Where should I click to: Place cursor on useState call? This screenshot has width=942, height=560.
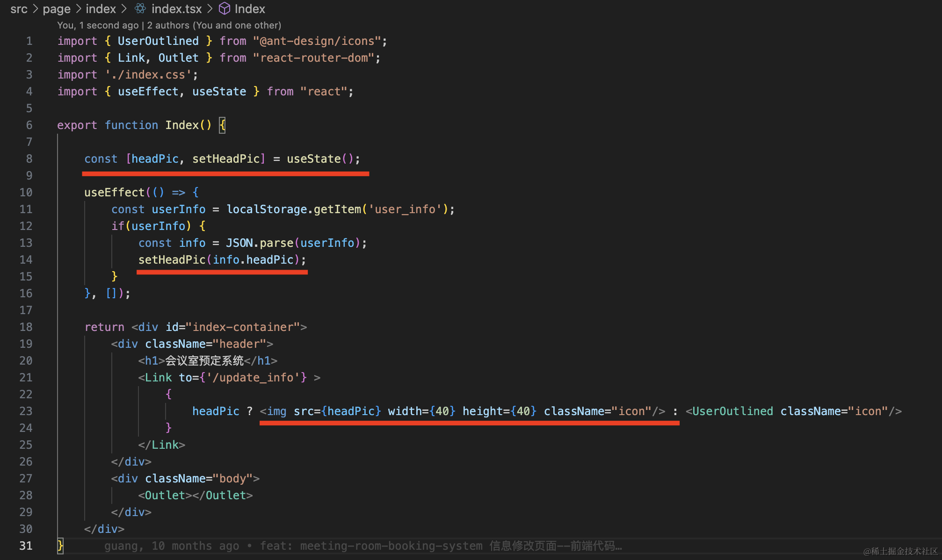[313, 159]
